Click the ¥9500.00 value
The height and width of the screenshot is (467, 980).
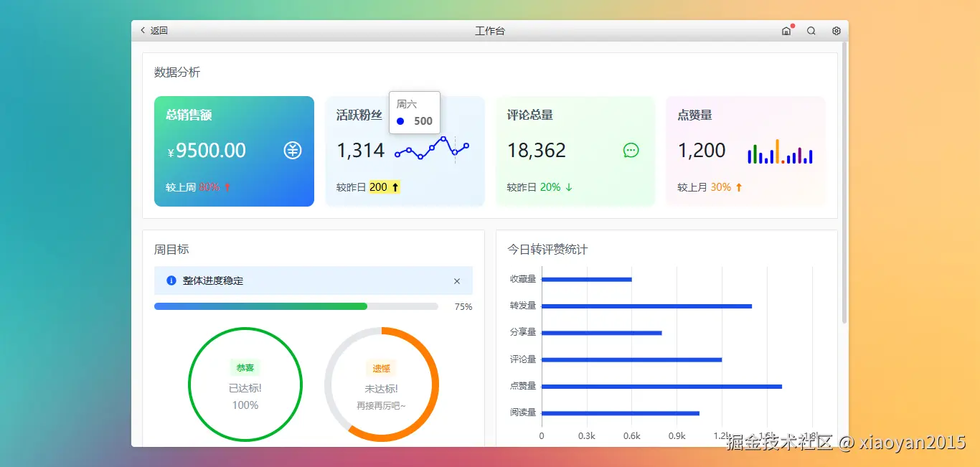pos(207,151)
